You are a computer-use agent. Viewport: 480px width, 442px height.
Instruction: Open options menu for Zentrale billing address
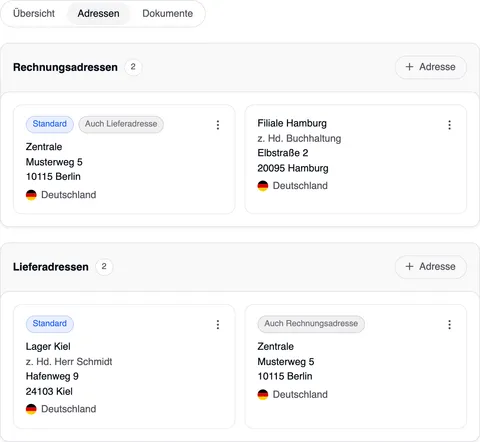(x=218, y=125)
